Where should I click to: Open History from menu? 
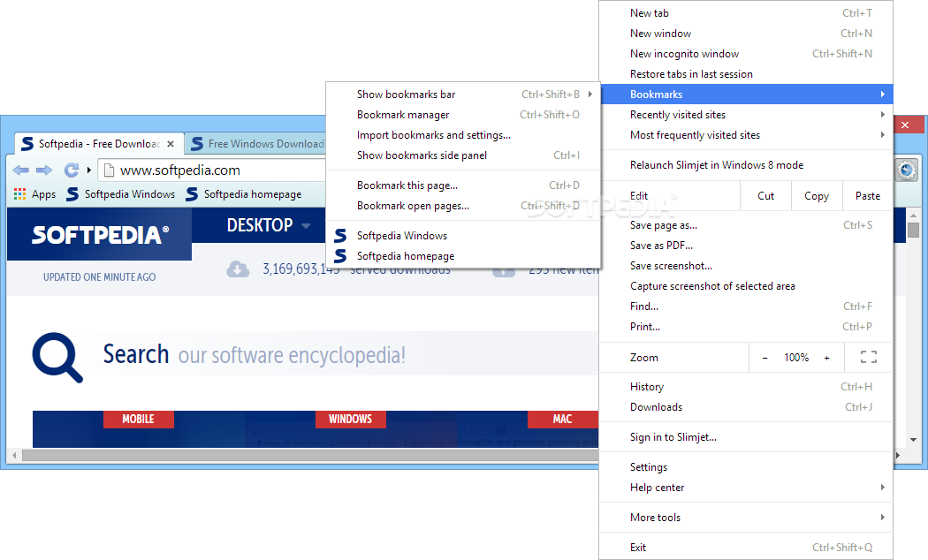click(x=746, y=387)
